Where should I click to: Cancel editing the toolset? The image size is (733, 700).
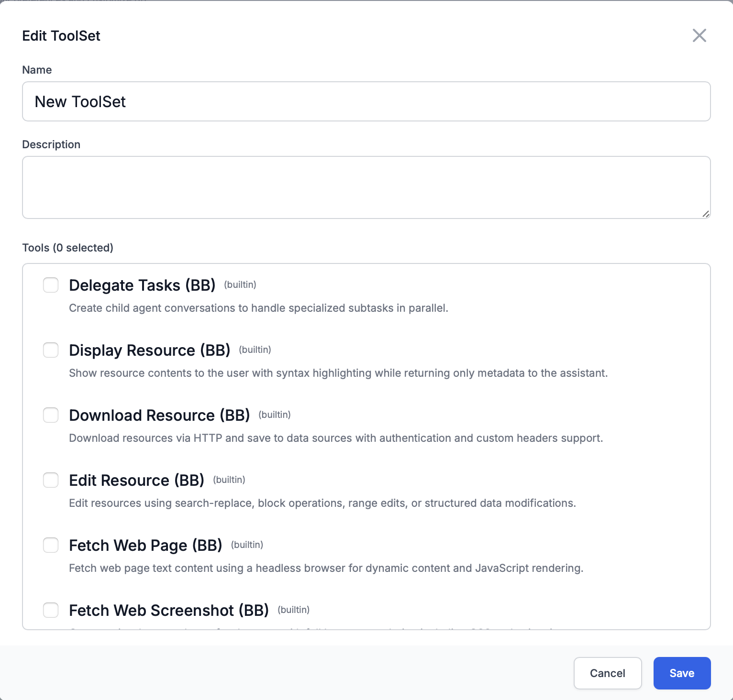click(607, 673)
